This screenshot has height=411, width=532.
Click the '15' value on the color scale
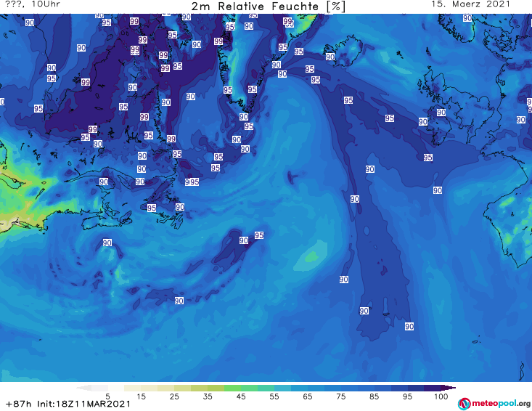click(x=141, y=396)
